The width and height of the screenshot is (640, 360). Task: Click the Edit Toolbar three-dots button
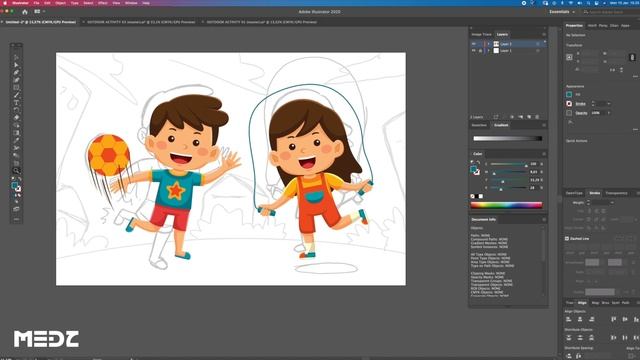[16, 219]
